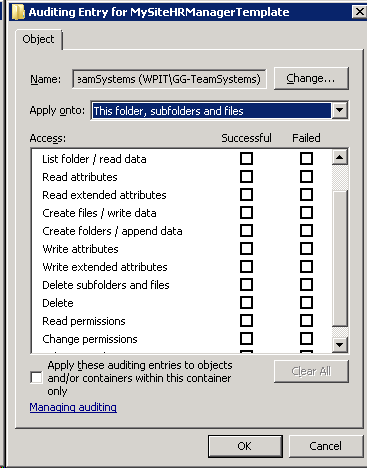Enable Failed audit for Read attributes
Viewport: 367px width, 468px height.
point(306,177)
